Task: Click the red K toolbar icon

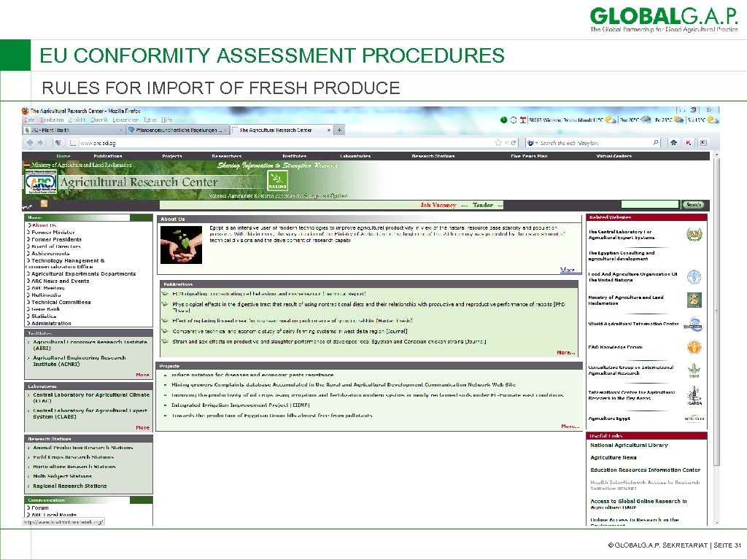Action: coord(689,142)
